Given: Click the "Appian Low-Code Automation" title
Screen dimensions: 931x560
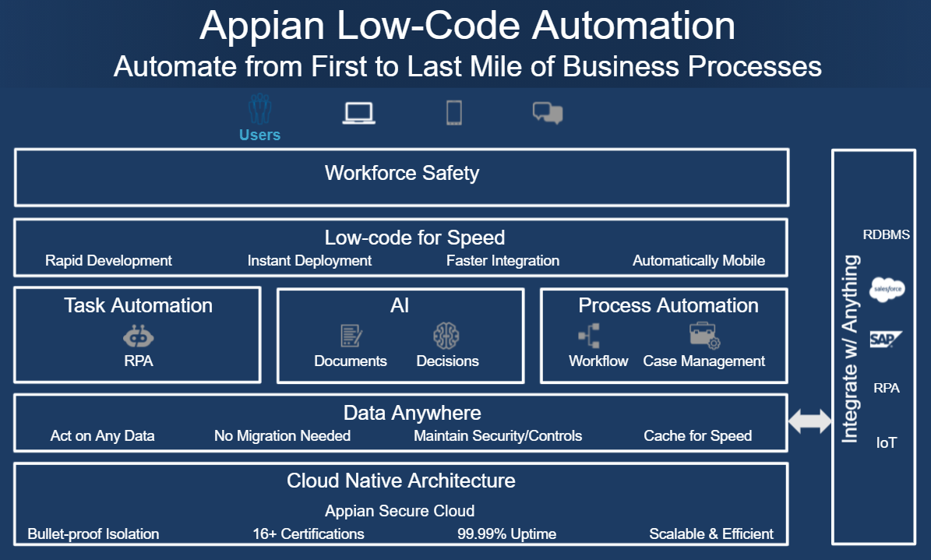Looking at the screenshot, I should [x=467, y=26].
